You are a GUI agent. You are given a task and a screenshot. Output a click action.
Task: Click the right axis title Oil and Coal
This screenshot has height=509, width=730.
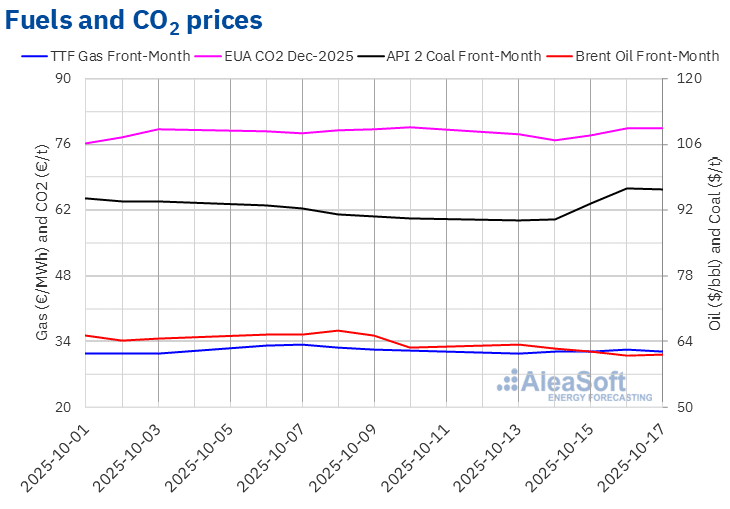tap(714, 242)
